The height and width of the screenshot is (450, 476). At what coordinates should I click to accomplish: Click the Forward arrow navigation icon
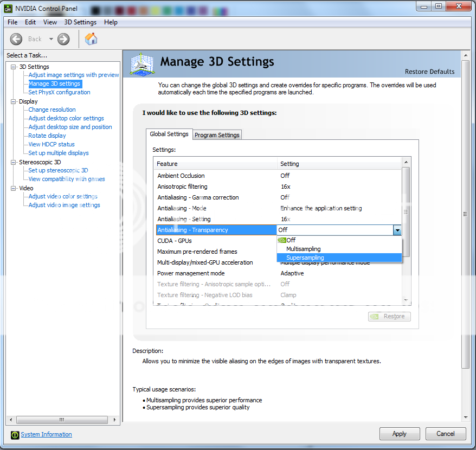[63, 39]
